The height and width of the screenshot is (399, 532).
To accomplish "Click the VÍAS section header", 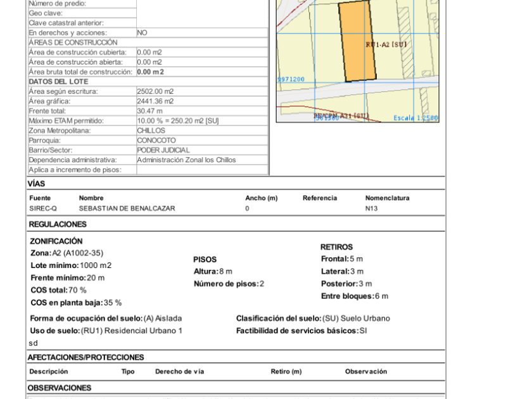I will tap(37, 184).
